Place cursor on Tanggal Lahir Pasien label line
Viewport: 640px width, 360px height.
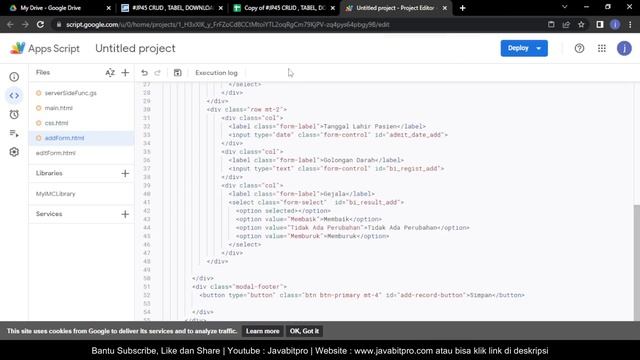click(x=327, y=127)
